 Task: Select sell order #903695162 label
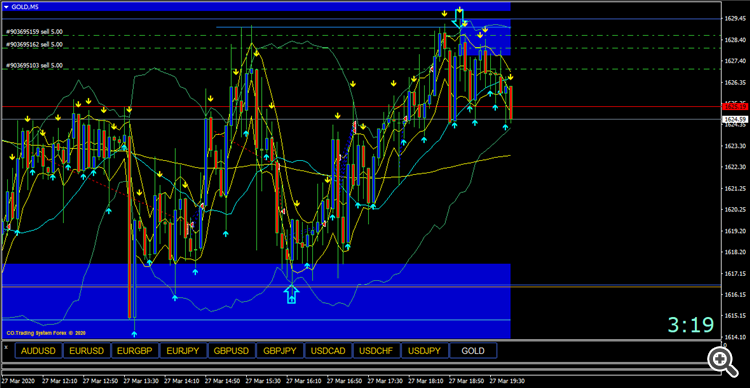coord(34,44)
